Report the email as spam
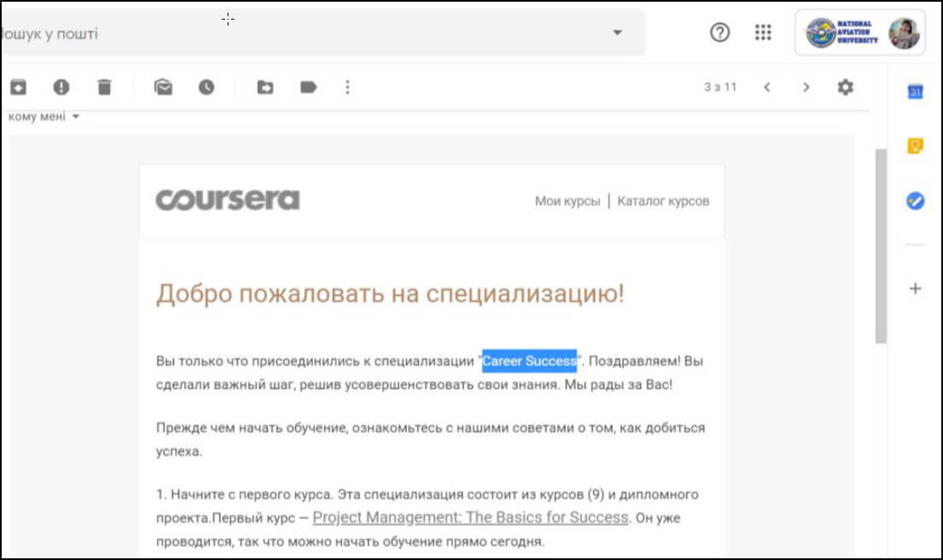This screenshot has width=943, height=560. [61, 87]
